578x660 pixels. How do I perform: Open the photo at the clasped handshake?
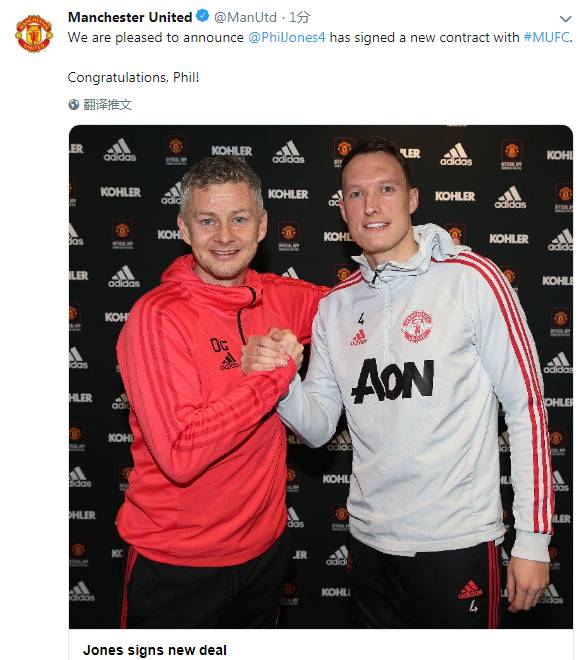pyautogui.click(x=272, y=351)
